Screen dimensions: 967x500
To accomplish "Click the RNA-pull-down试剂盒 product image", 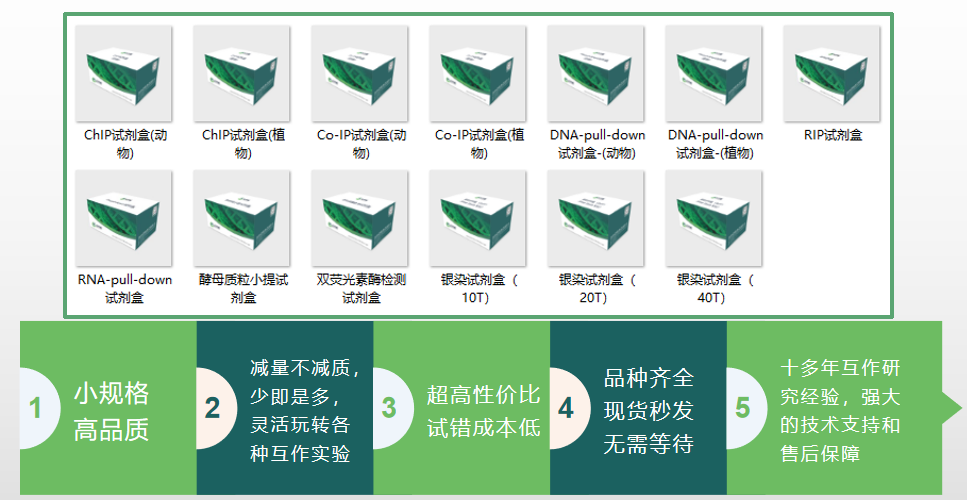I will (x=123, y=218).
